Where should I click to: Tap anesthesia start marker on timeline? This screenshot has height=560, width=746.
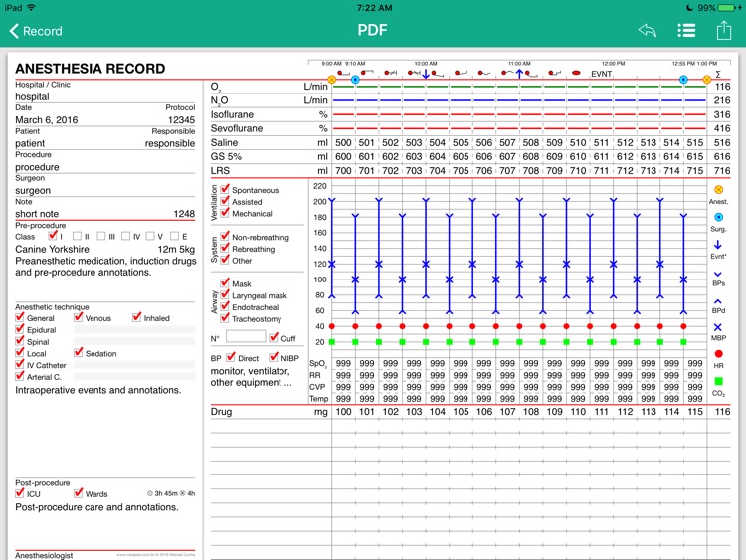(332, 79)
